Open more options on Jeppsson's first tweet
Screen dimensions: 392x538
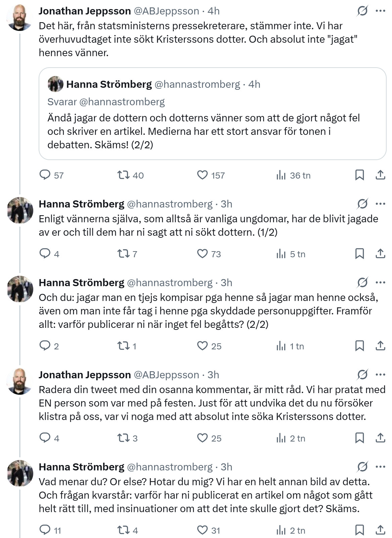[380, 11]
